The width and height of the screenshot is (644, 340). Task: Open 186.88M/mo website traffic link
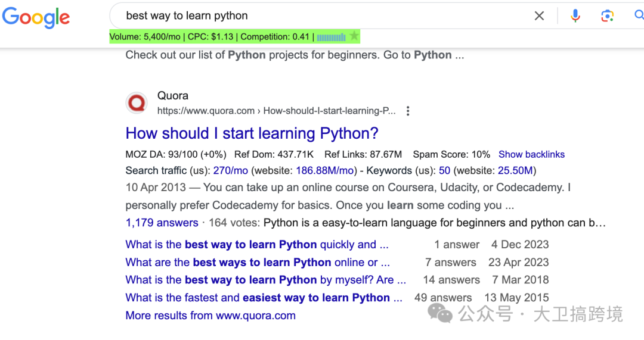325,171
